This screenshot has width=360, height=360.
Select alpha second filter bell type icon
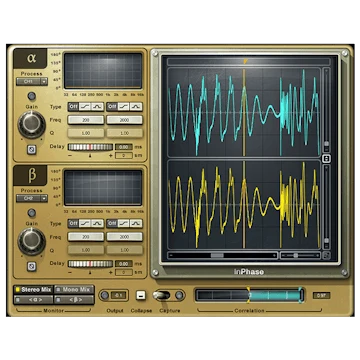click(136, 107)
